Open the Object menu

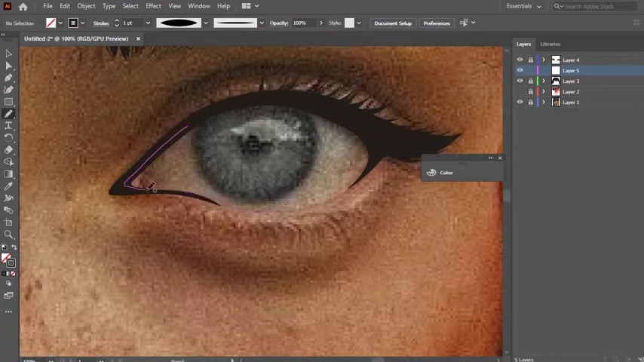86,6
